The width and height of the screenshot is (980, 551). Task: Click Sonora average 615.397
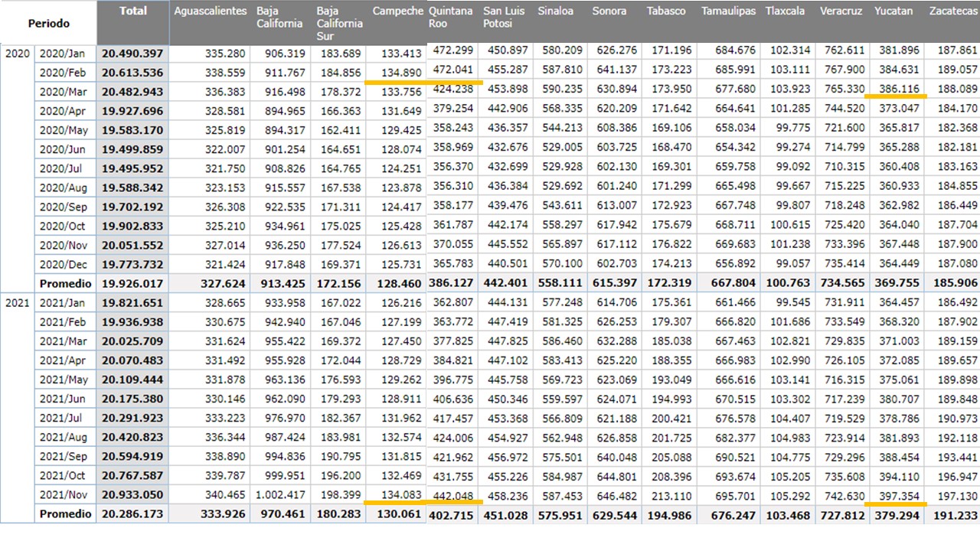(616, 283)
